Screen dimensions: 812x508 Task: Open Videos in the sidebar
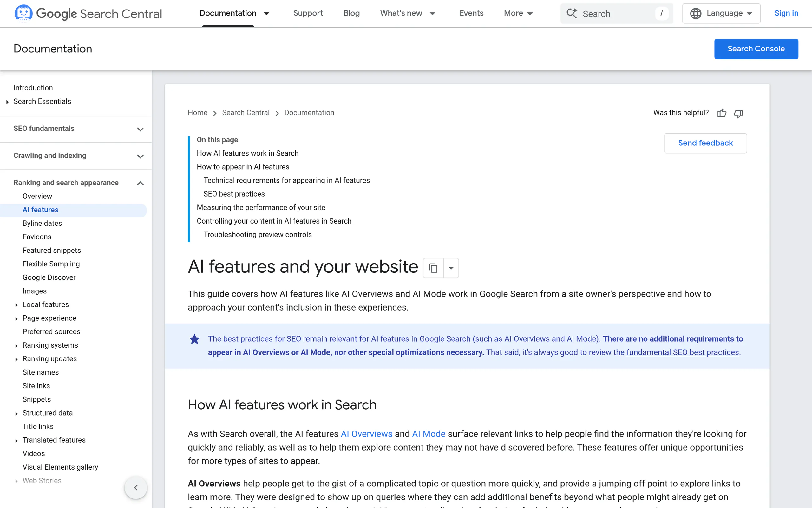[x=34, y=454]
